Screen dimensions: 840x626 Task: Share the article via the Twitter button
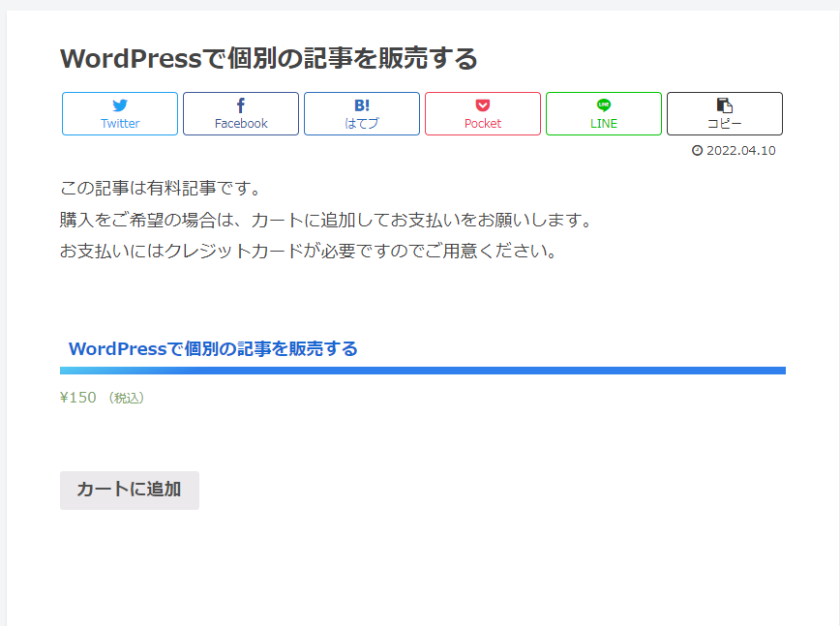click(x=120, y=113)
